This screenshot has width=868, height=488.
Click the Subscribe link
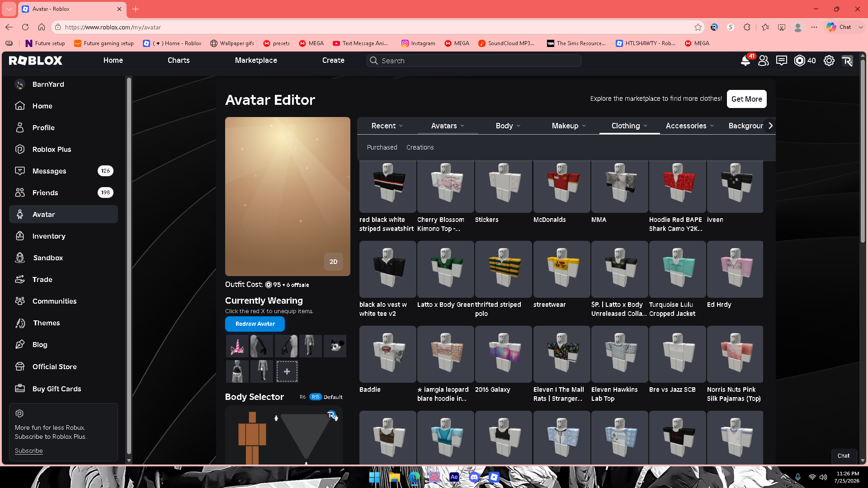(28, 451)
